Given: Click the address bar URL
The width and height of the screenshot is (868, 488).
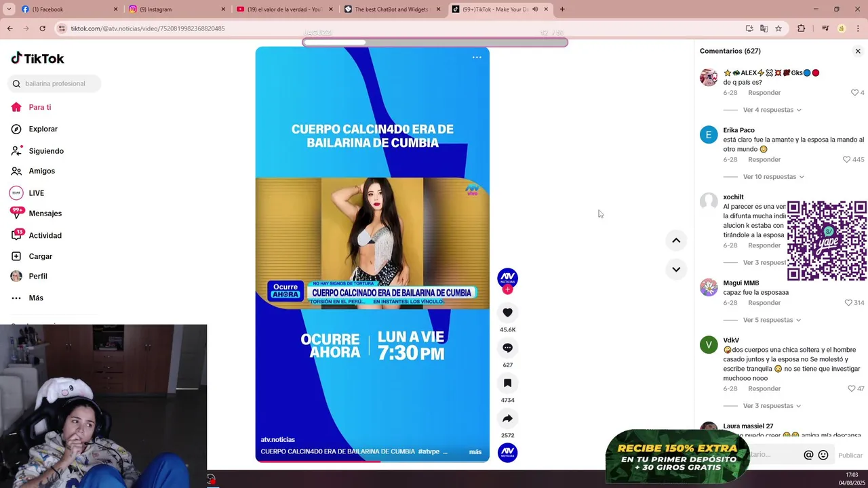Looking at the screenshot, I should pyautogui.click(x=148, y=28).
